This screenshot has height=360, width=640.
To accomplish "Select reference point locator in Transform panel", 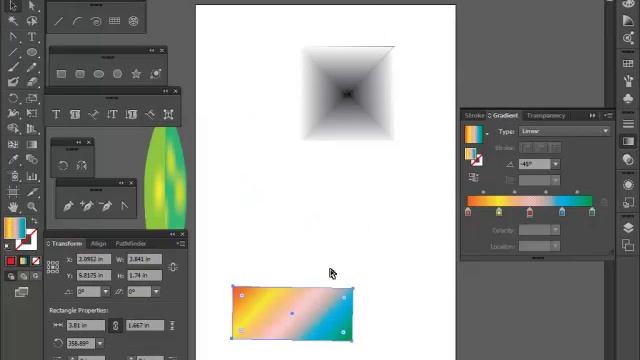I will click(53, 267).
